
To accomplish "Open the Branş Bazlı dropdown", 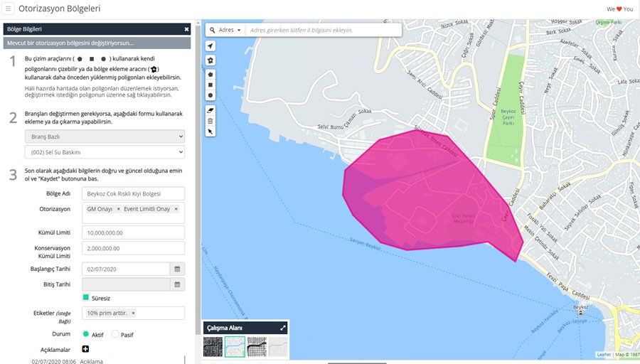I will 105,136.
